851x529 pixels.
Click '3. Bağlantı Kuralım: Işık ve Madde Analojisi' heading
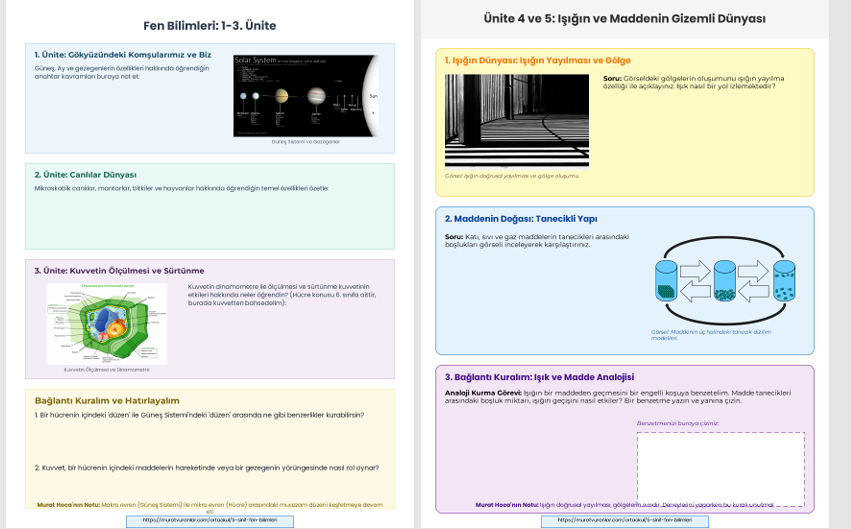click(539, 377)
